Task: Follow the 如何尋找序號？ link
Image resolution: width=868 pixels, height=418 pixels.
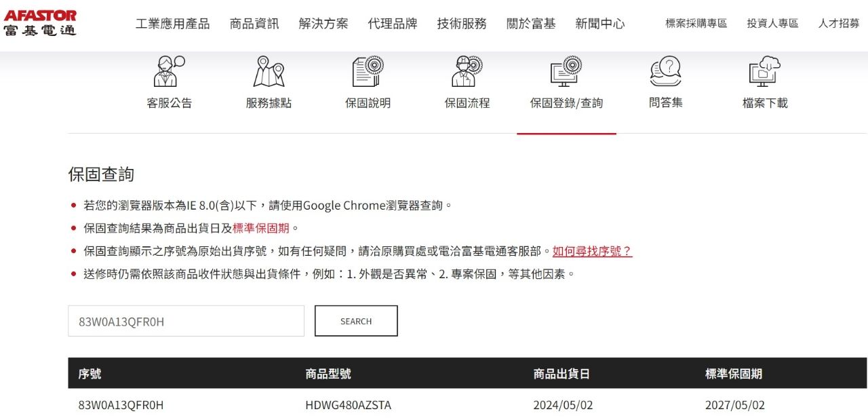Action: coord(593,251)
